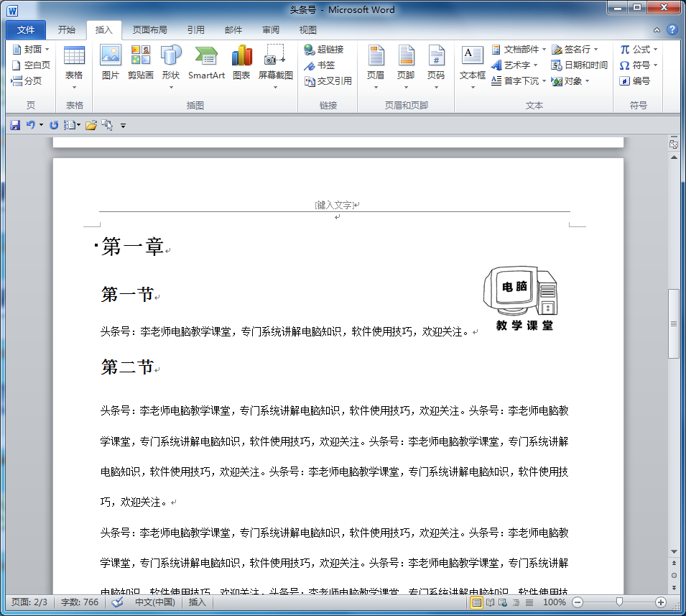Toggle Insert/Overtype mode (插入) in status bar
Image resolution: width=686 pixels, height=616 pixels.
pyautogui.click(x=198, y=602)
